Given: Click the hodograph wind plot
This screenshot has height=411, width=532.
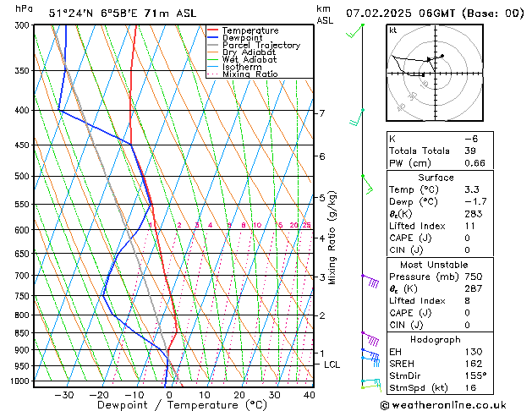Looking at the screenshot, I should click(x=435, y=73).
